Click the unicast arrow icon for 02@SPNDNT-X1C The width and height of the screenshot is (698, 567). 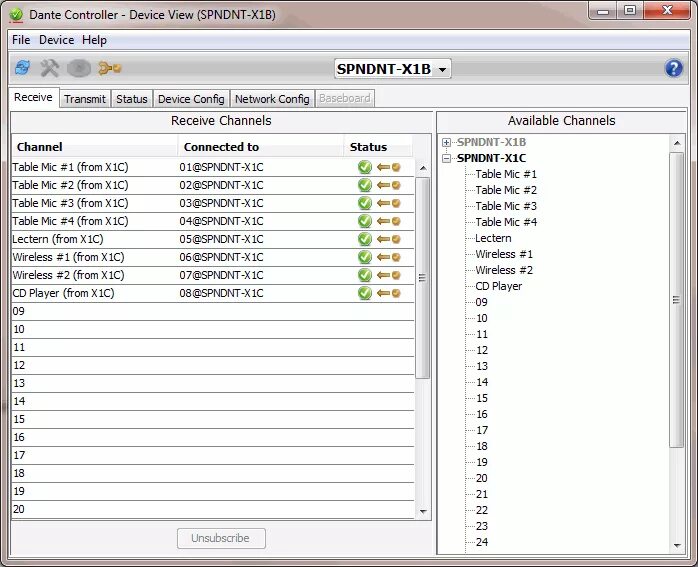click(x=389, y=185)
